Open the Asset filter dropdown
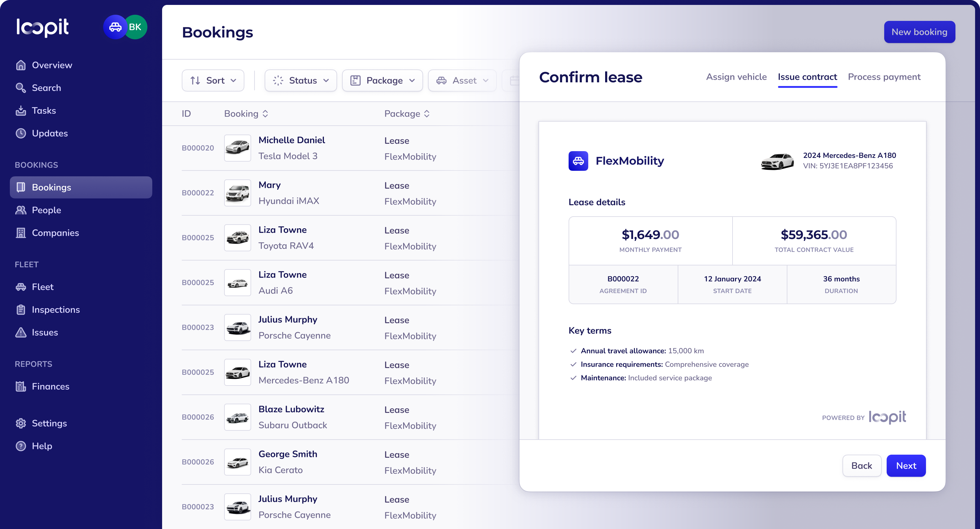This screenshot has height=529, width=980. (461, 80)
